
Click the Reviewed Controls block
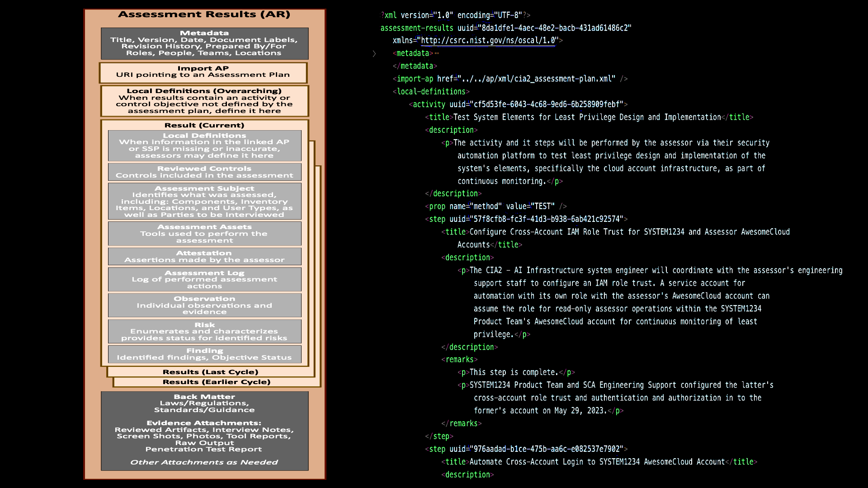click(204, 172)
